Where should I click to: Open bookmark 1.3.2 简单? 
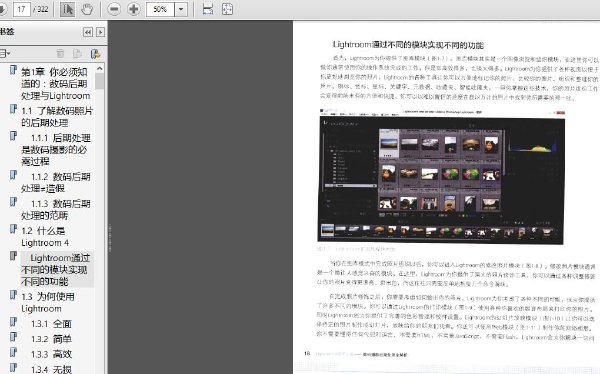(51, 339)
